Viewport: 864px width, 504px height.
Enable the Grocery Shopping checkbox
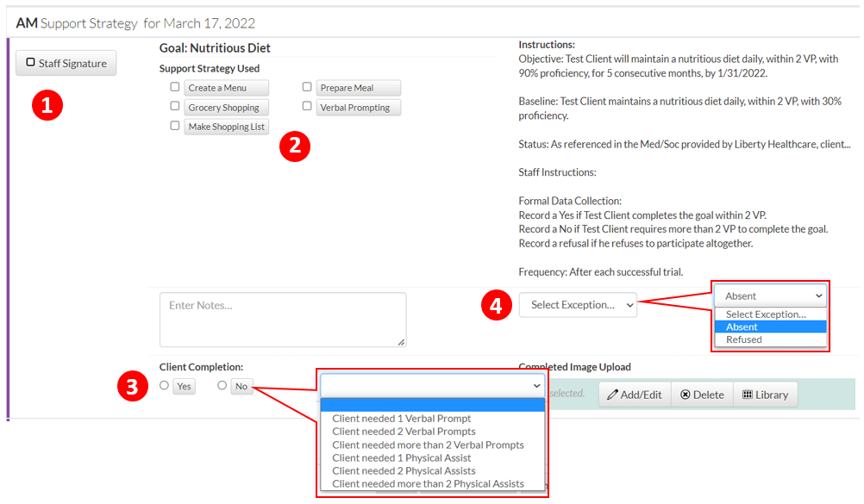pyautogui.click(x=175, y=107)
